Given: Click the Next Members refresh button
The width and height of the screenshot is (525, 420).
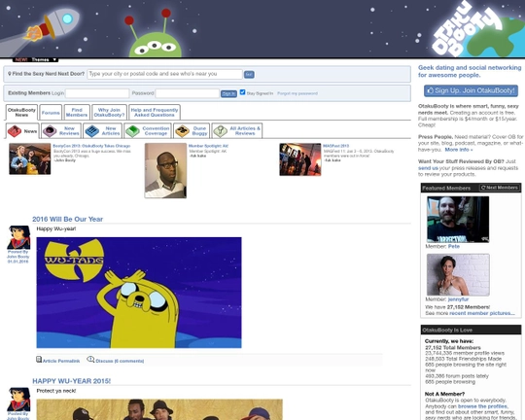Looking at the screenshot, I should 500,188.
